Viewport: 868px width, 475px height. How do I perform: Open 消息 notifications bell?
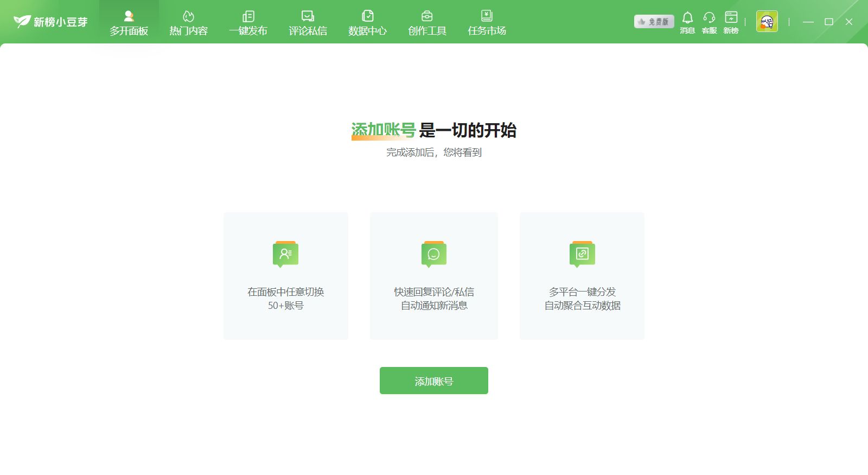coord(687,23)
